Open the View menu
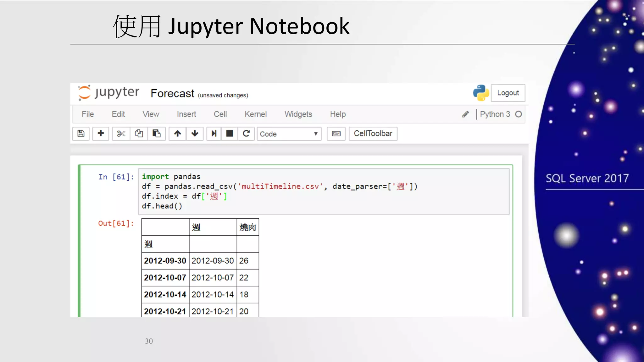Screen dimensions: 644x362 151,114
